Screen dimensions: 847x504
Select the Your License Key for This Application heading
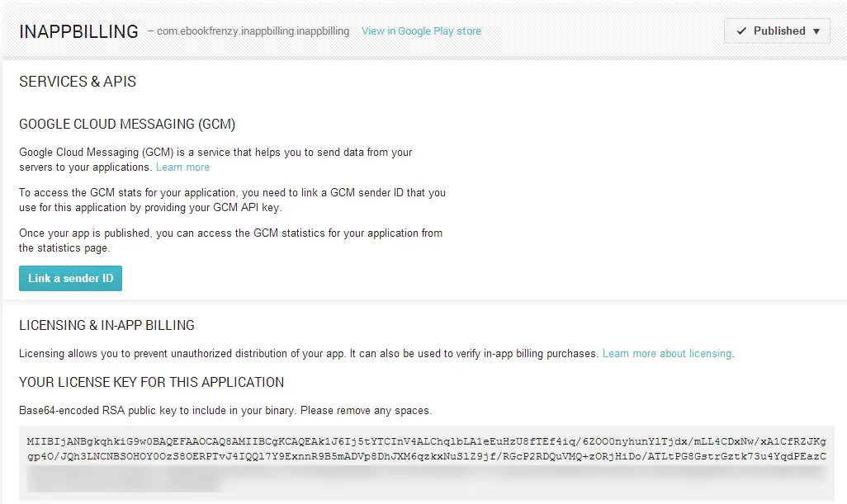tap(151, 382)
